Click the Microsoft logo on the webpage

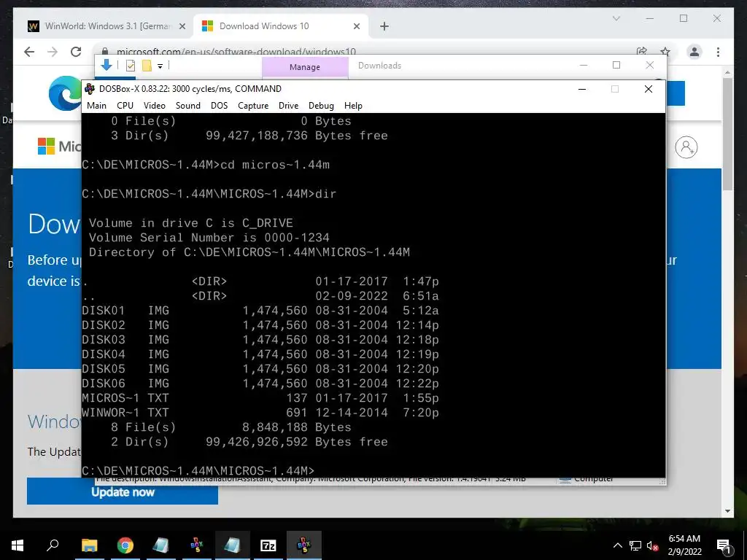tap(46, 146)
